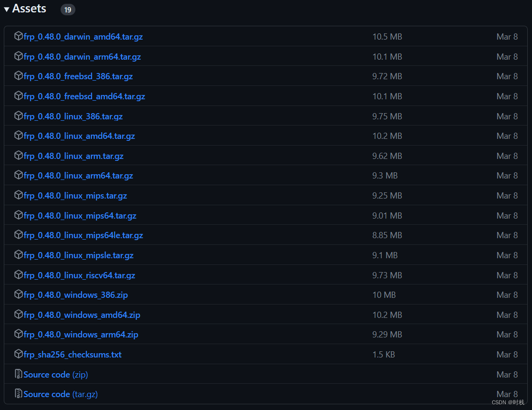Collapse the Assets section triangle
The width and height of the screenshot is (532, 410).
click(7, 9)
